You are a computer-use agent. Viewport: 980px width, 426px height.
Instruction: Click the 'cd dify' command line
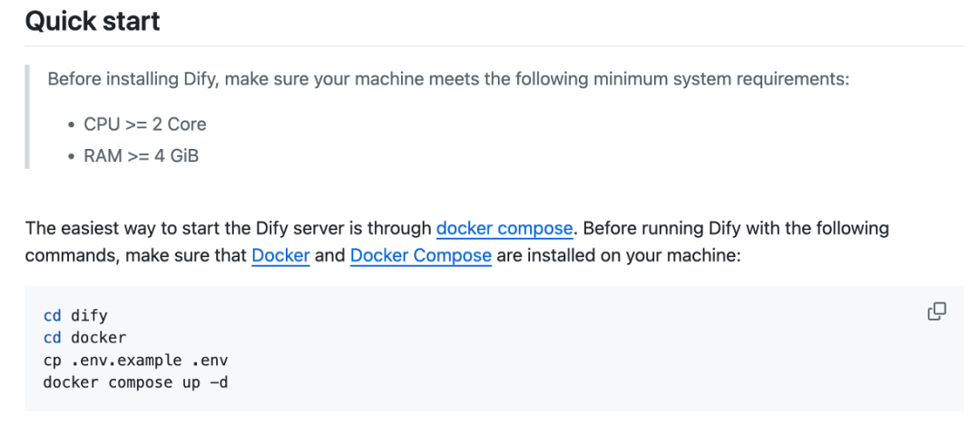75,315
